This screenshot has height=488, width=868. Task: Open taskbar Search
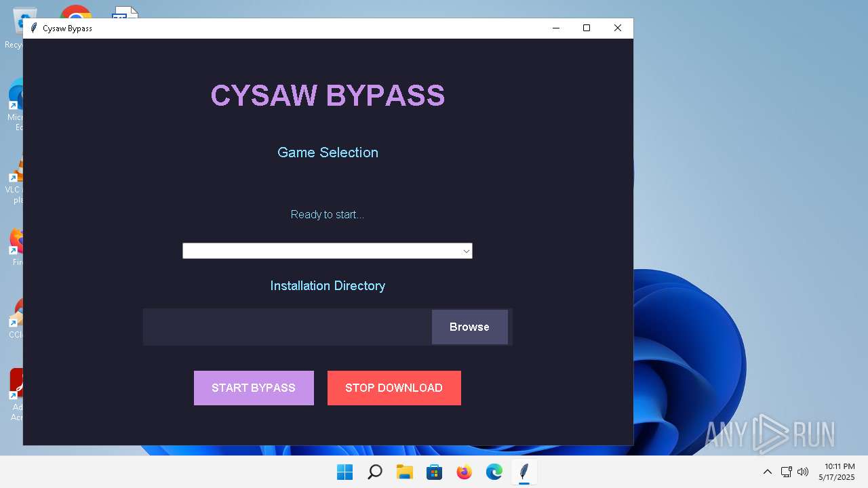click(374, 472)
